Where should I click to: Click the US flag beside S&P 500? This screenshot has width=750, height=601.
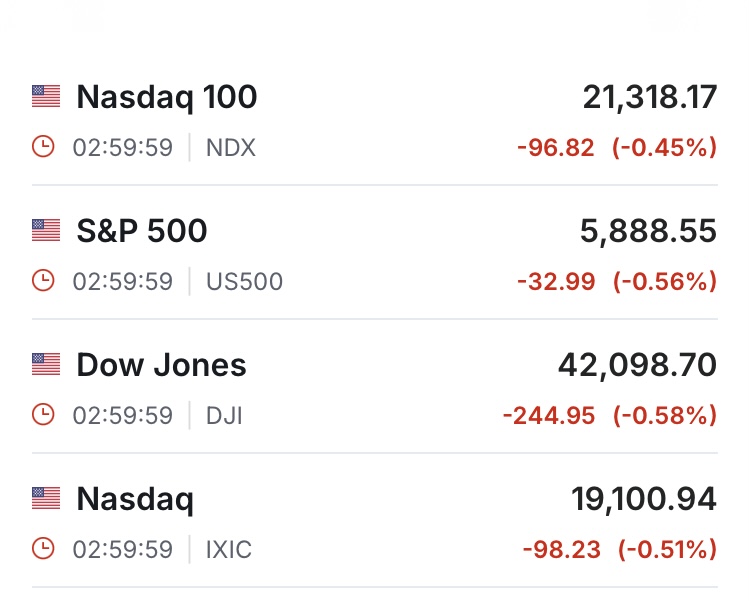(46, 231)
